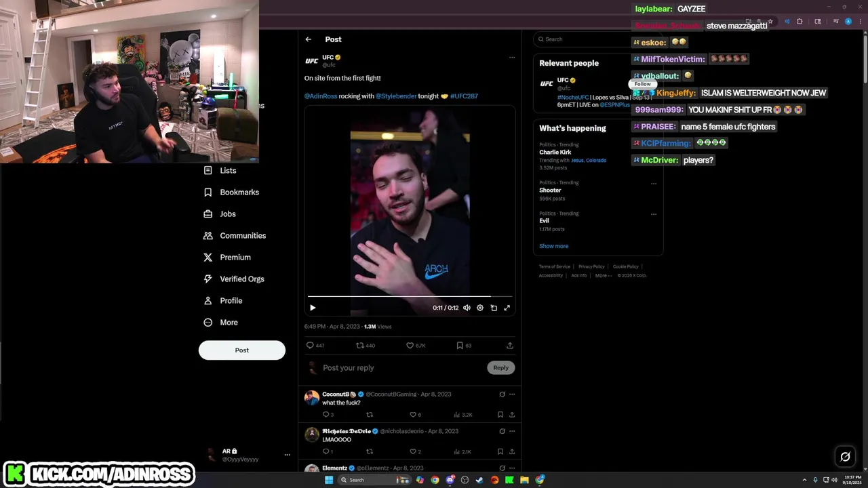Open the Shooter trending topic
Viewport: 868px width, 488px height.
[x=550, y=190]
